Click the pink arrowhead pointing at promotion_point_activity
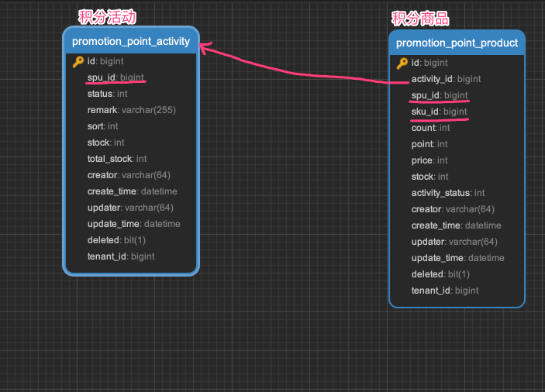This screenshot has width=545, height=392. (x=205, y=48)
